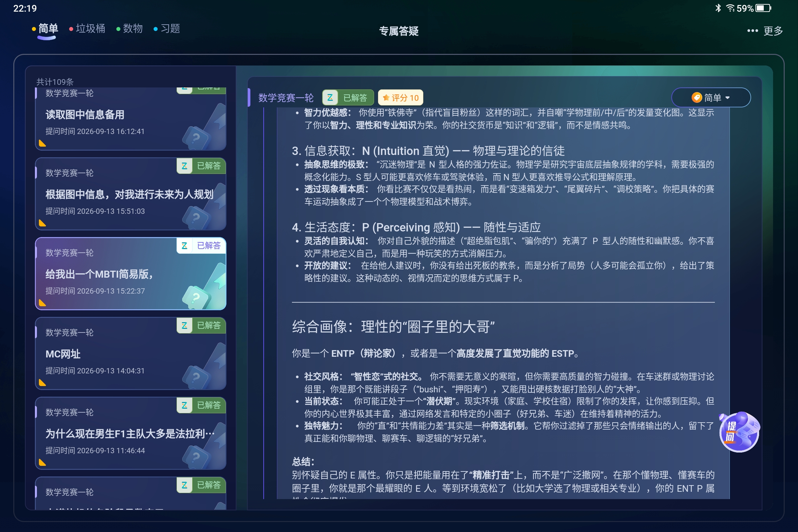Click timestamp 2026-09-13 16:12:41
This screenshot has height=532, width=798.
click(x=111, y=131)
